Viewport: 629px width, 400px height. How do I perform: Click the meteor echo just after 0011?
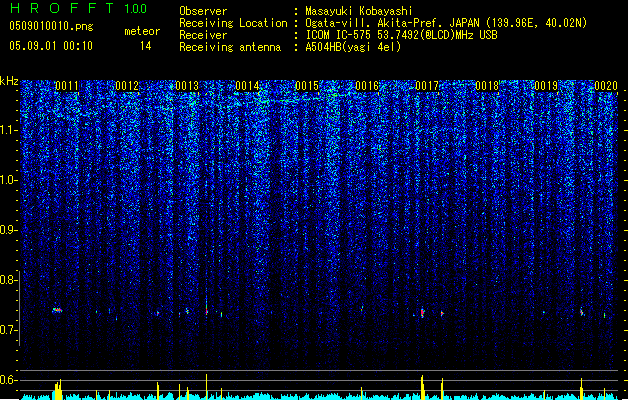(57, 310)
